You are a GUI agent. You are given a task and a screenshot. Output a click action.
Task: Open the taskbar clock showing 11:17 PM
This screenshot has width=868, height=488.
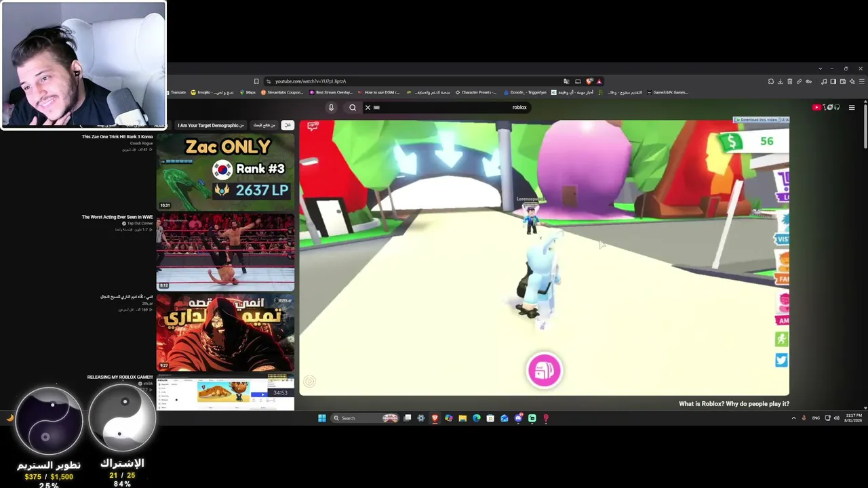(x=853, y=418)
